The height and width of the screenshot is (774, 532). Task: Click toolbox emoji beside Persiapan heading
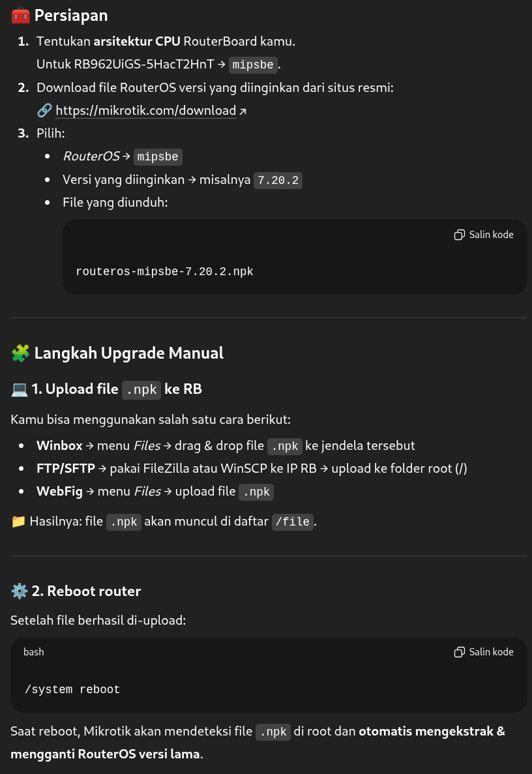(20, 15)
